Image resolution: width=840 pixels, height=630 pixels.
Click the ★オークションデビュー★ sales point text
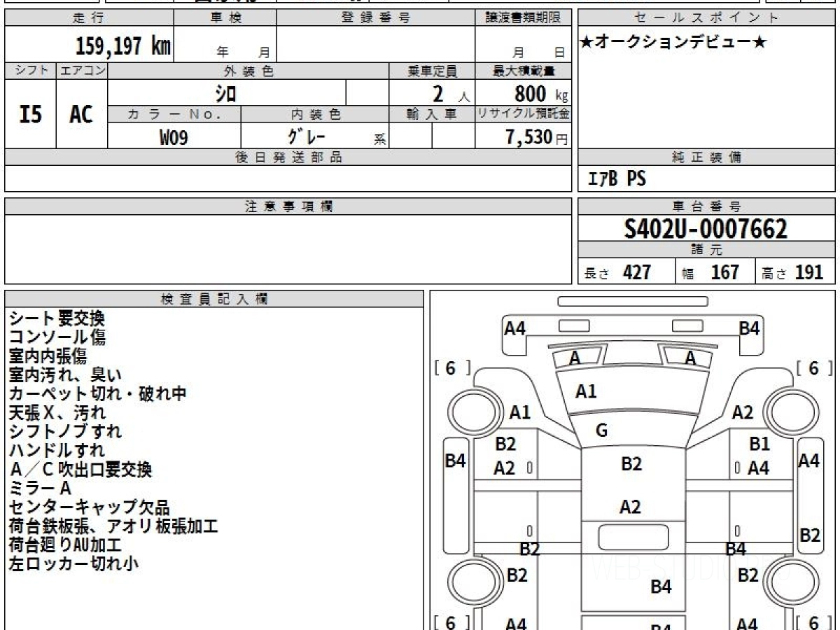tap(673, 43)
